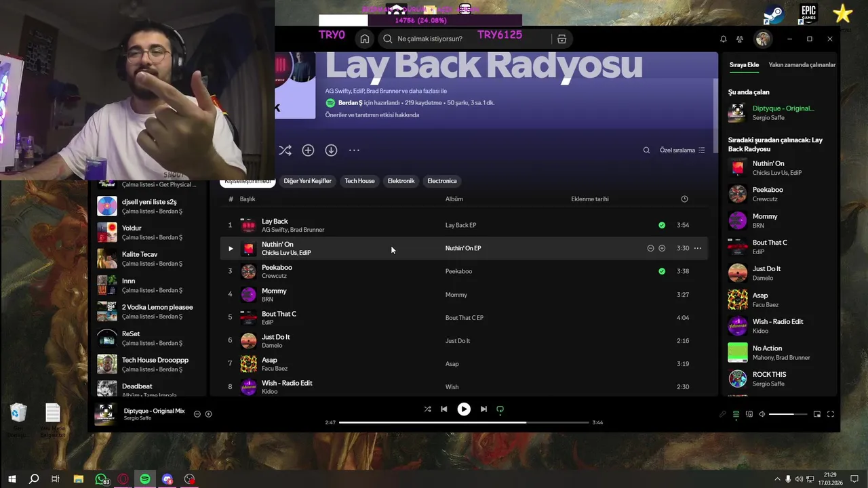Go to Spotify Home via house icon
868x488 pixels.
(x=365, y=39)
